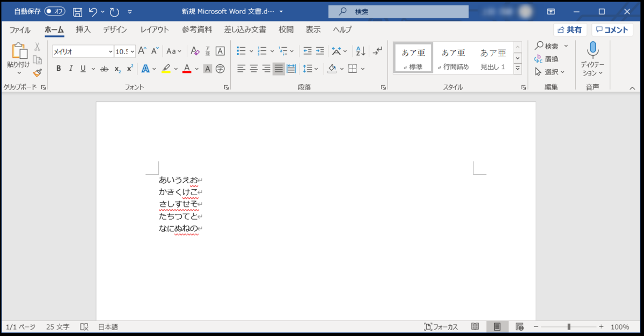Click the Copy icon
Viewport: 644px width, 336px height.
[37, 59]
